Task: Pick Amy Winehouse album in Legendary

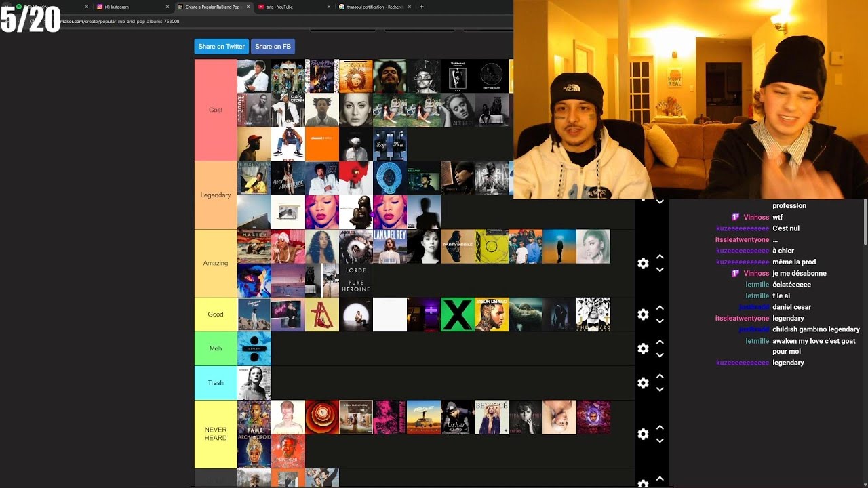Action: [x=288, y=178]
